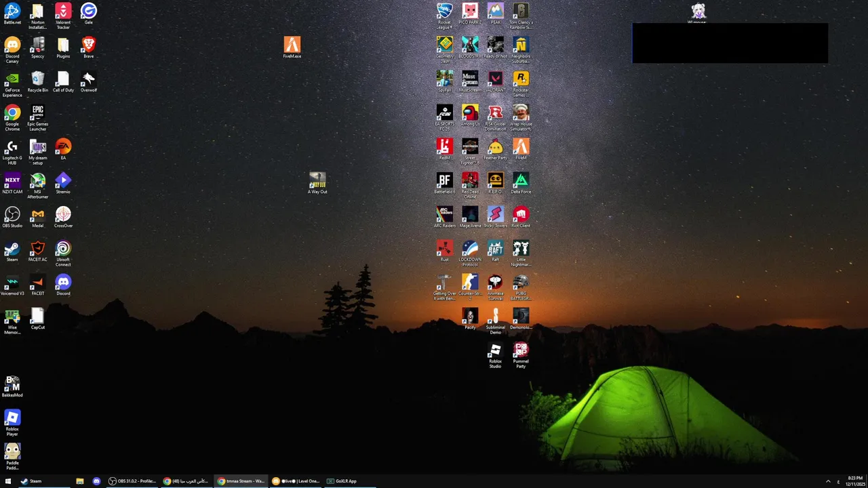Open the taskbar clock showing 8:23 PM
This screenshot has height=488, width=868.
(x=855, y=481)
